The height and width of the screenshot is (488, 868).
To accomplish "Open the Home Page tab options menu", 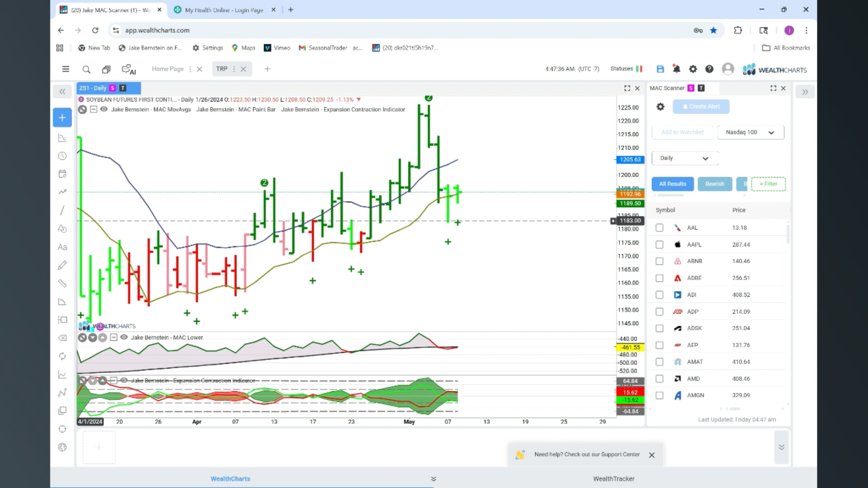I will pos(190,69).
